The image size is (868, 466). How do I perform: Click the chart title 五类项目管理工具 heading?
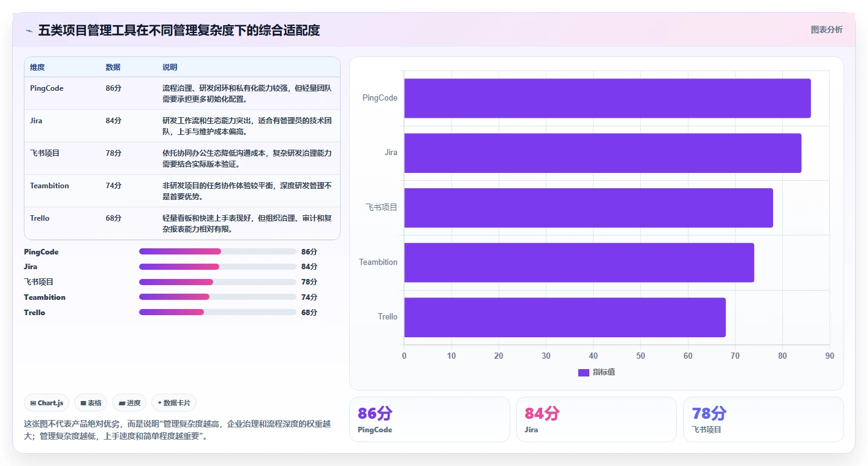(x=179, y=31)
